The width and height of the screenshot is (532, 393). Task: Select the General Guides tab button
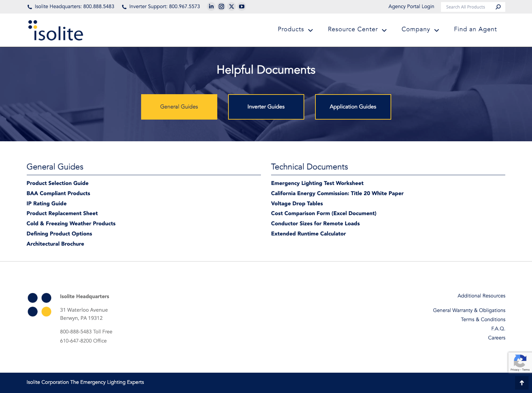(x=179, y=107)
